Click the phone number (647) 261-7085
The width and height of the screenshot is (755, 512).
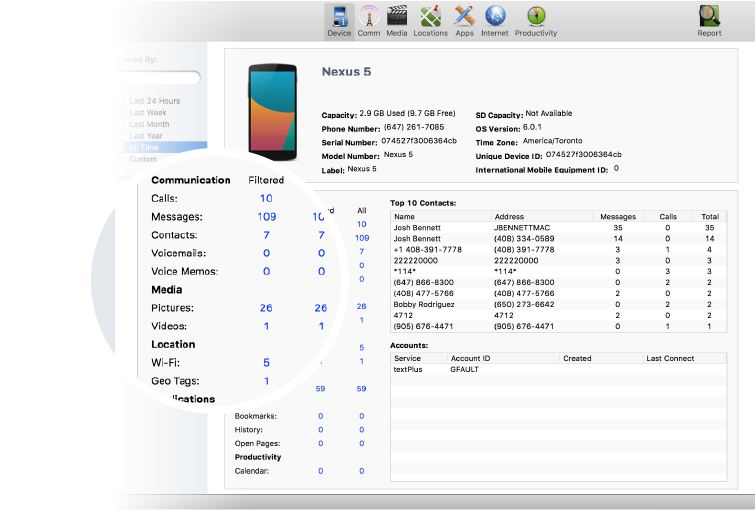414,127
